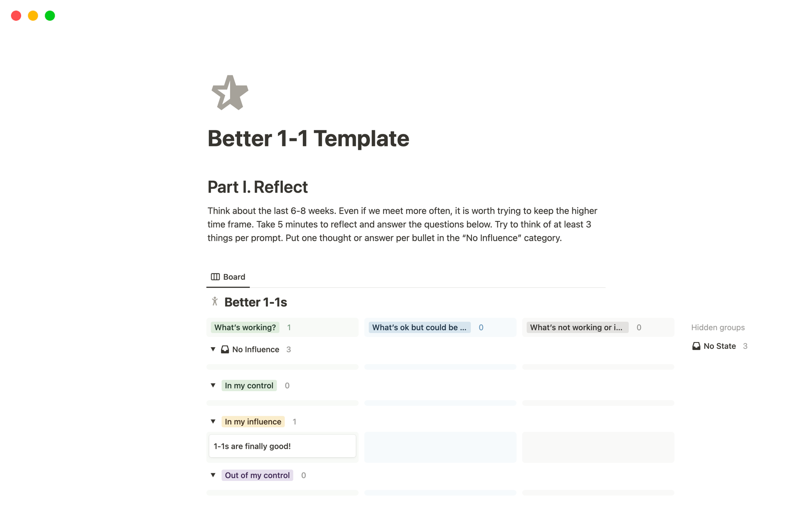Click the star page icon
The image size is (812, 508).
230,93
